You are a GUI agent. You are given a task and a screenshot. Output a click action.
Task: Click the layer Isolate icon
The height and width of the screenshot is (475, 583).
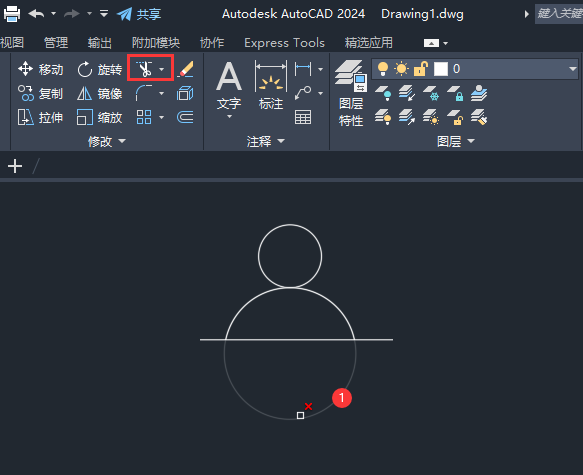pos(407,93)
